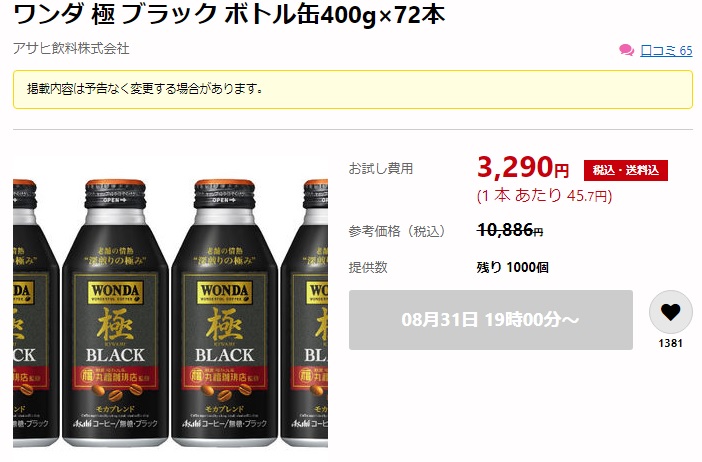702x462 pixels.
Task: Click the 参考価格（税込） label
Action: click(x=397, y=231)
